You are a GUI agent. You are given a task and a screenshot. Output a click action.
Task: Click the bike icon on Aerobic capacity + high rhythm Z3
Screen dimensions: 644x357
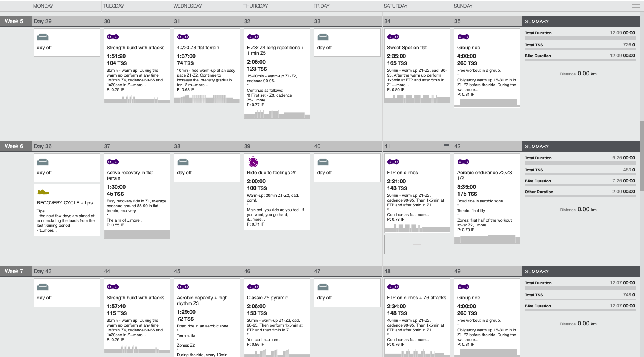coord(183,287)
